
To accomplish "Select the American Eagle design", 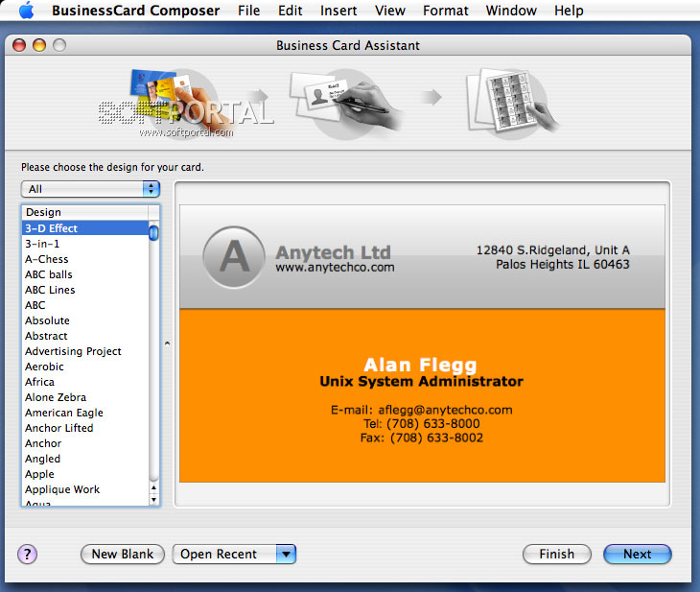I will coord(85,413).
